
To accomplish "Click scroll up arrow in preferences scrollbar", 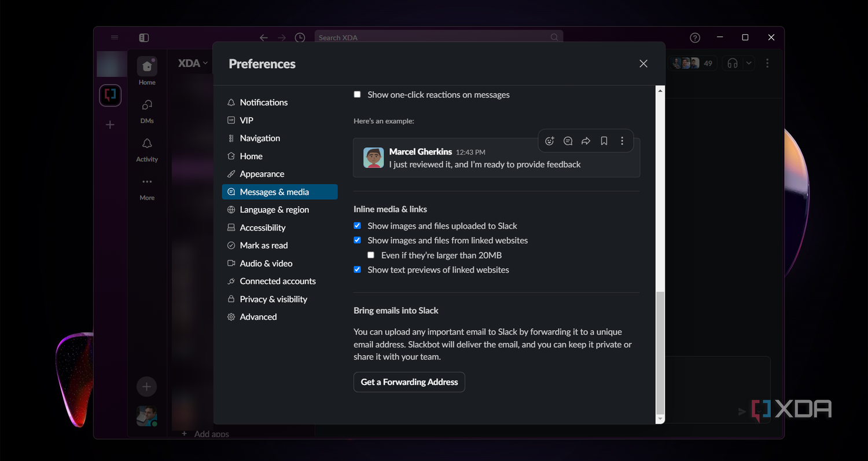I will click(x=660, y=90).
